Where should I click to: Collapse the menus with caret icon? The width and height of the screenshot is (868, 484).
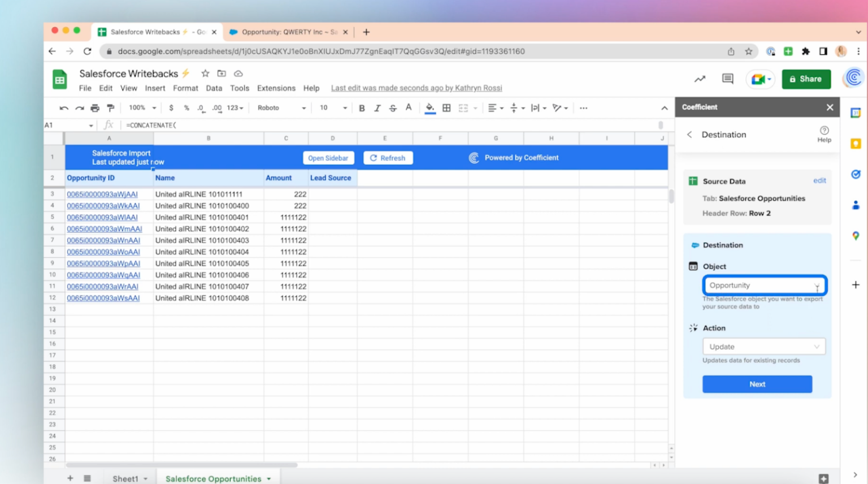coord(665,108)
